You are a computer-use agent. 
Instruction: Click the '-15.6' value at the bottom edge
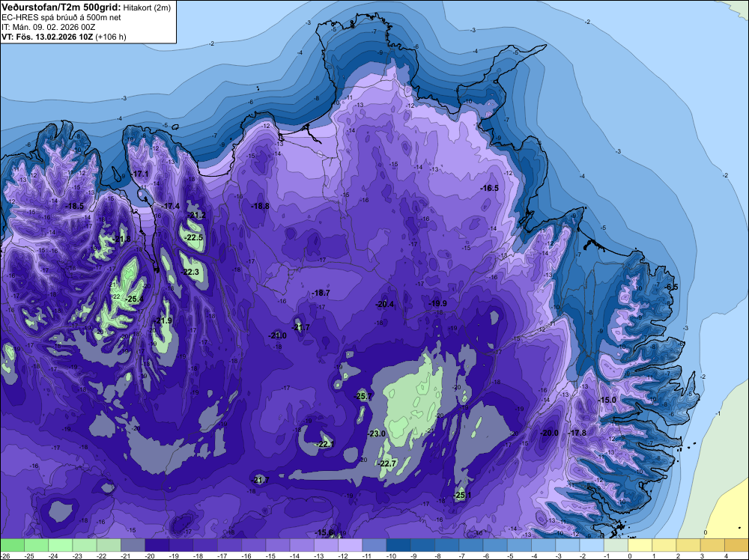click(324, 533)
